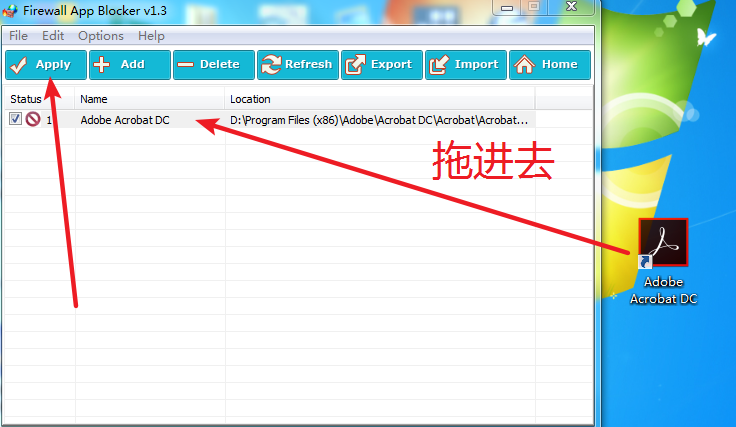Click the Import toolbar button
Screen dimensions: 736x427
pyautogui.click(x=466, y=65)
